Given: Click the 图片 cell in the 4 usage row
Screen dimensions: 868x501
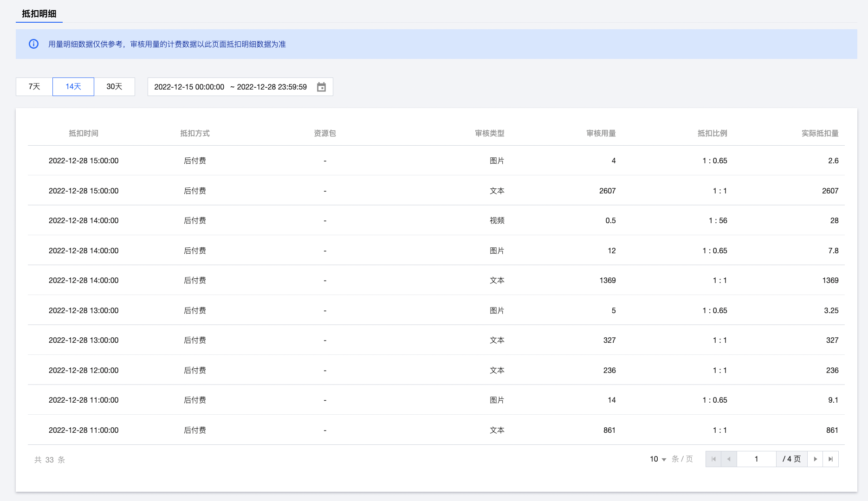Looking at the screenshot, I should [x=497, y=161].
